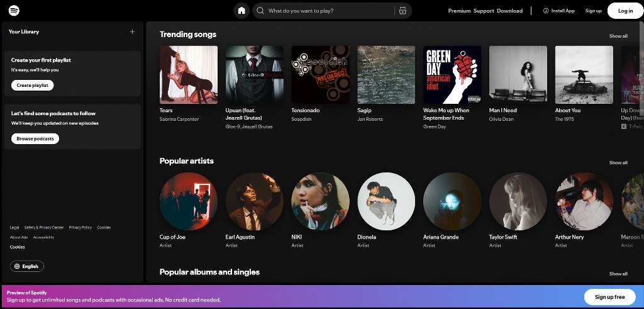Viewport: 644px width, 309px height.
Task: Open the Upuan album cover
Action: click(x=254, y=75)
